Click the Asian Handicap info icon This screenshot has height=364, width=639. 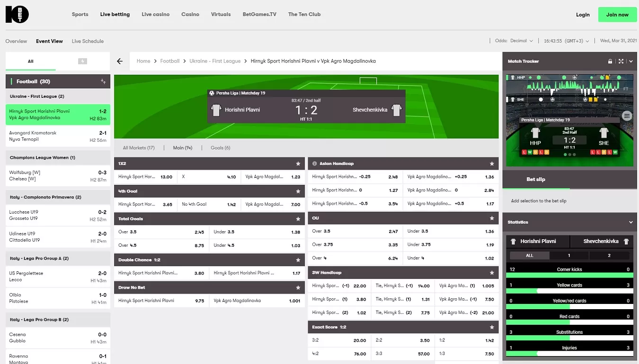point(314,164)
